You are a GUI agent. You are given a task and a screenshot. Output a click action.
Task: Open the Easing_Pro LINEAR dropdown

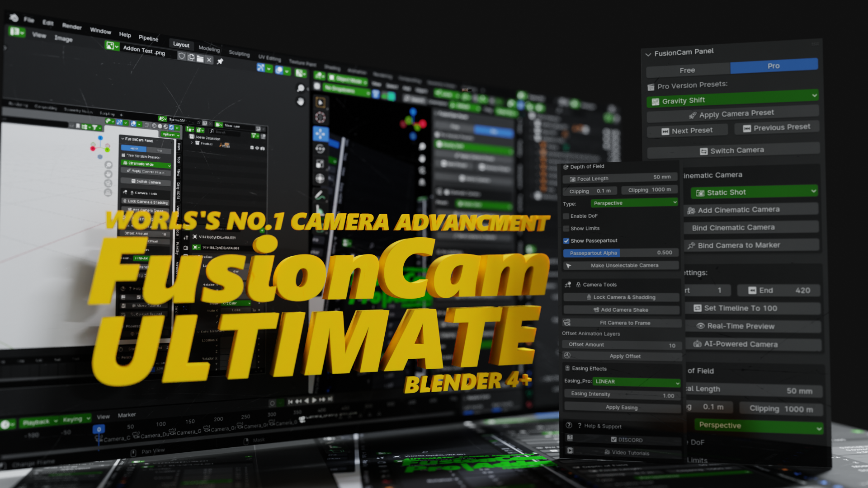(x=636, y=382)
